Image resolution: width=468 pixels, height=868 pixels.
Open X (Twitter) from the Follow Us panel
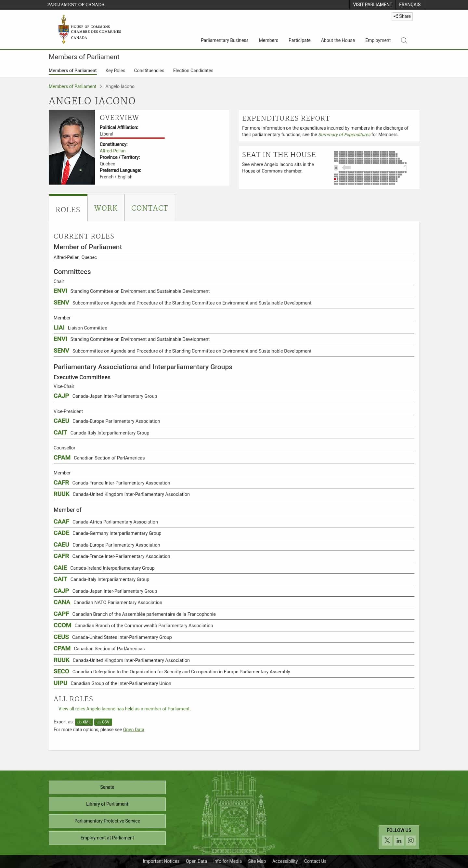(x=387, y=840)
